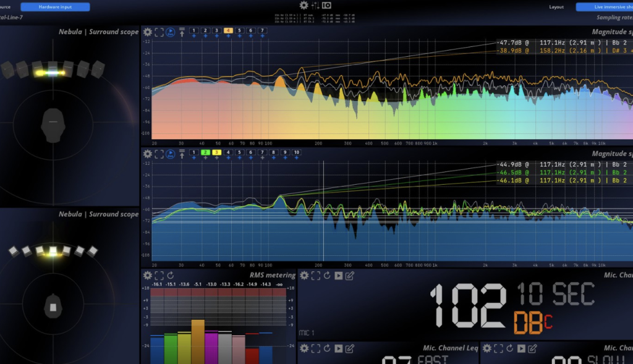Expand plus under channel 7 upper spectrum
The width and height of the screenshot is (633, 364).
point(263,36)
